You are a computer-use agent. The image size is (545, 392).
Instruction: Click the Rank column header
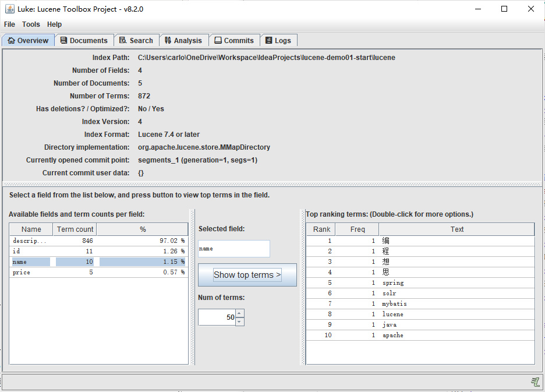[321, 229]
